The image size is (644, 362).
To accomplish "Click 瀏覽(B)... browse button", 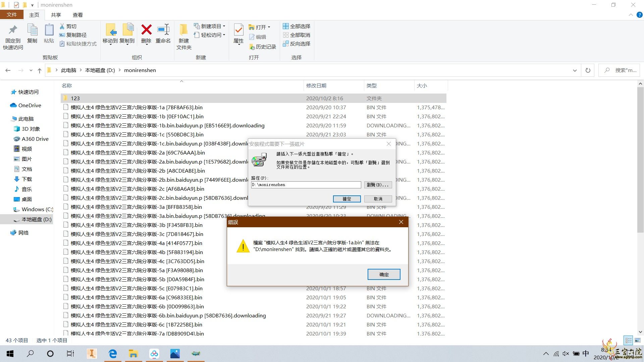I will pos(378,185).
